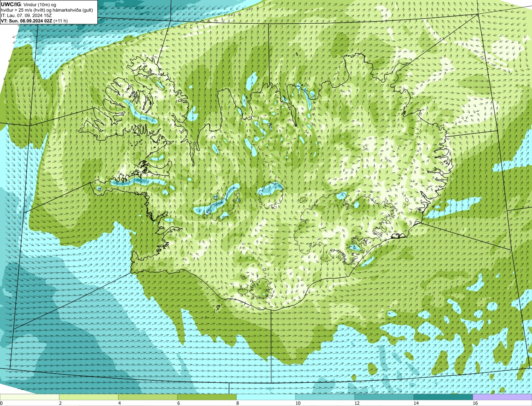This screenshot has width=532, height=406.
Task: Click the "2" legend scale label
Action: click(x=60, y=403)
